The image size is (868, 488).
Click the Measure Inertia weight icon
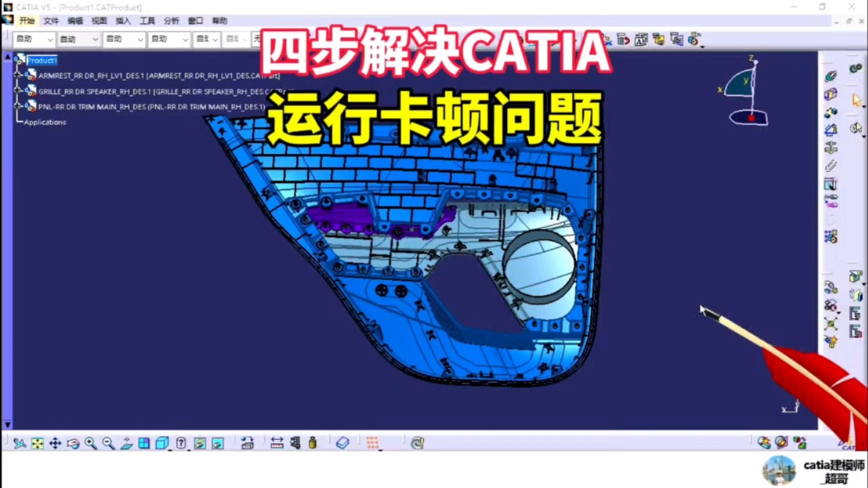[313, 443]
